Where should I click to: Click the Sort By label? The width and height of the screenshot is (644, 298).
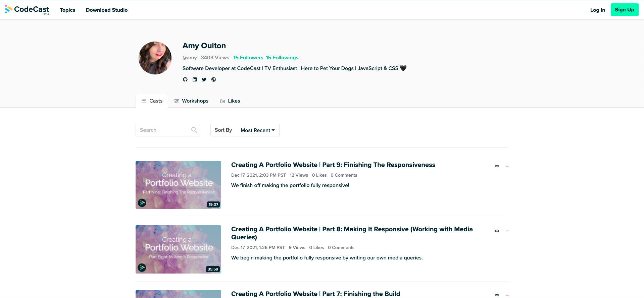[223, 130]
